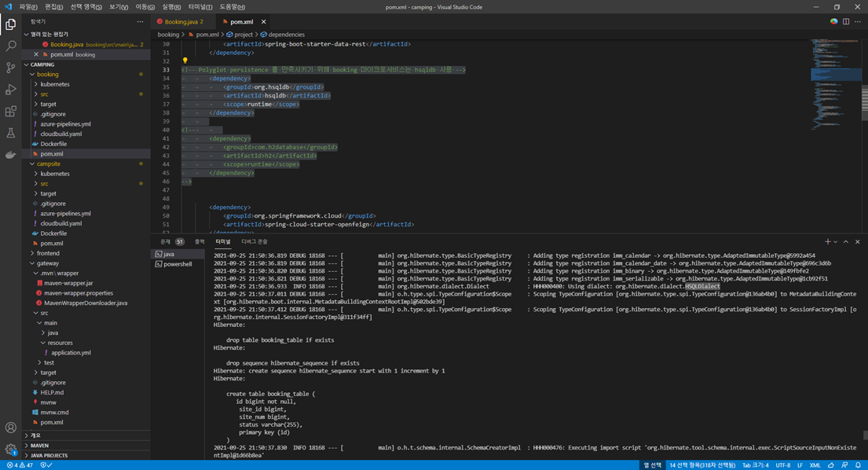Image resolution: width=868 pixels, height=470 pixels.
Task: Open the 편집(E) menu
Action: pos(53,6)
